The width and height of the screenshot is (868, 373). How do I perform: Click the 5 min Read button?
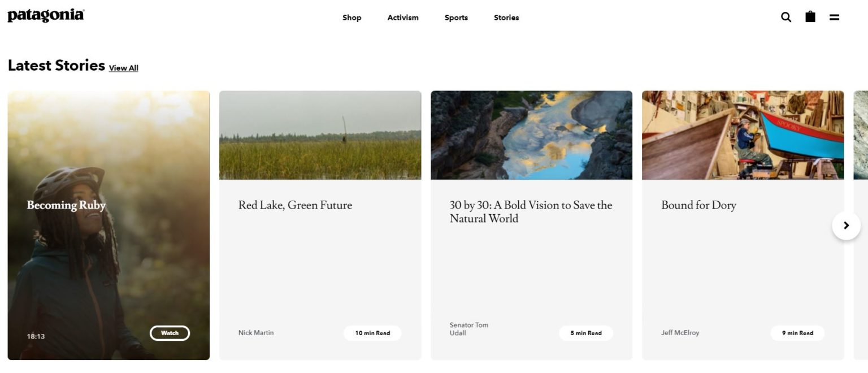point(586,333)
